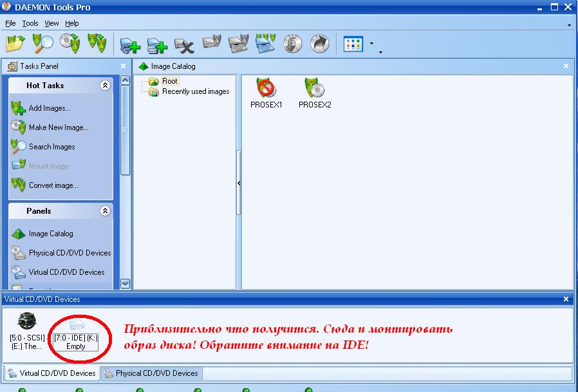Screen dimensions: 578x392
Task: Click the mount image drive toolbar icon
Action: [x=212, y=44]
